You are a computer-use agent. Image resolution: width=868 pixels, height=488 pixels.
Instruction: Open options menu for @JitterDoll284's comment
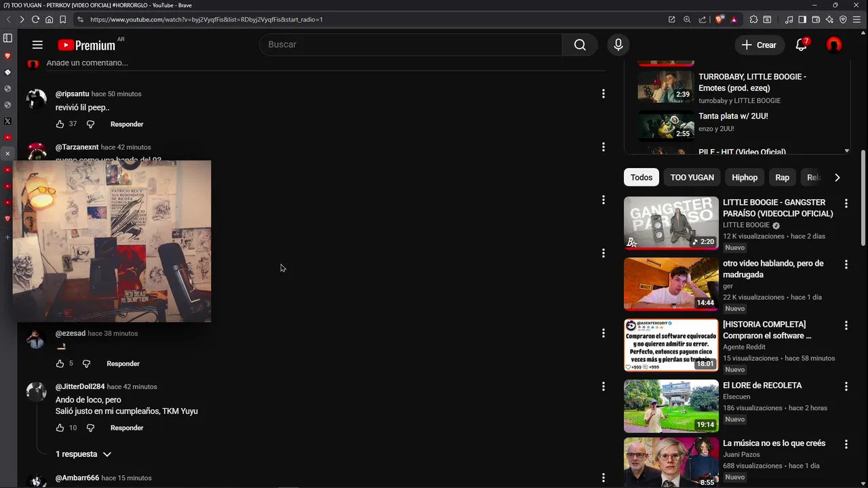pos(603,386)
